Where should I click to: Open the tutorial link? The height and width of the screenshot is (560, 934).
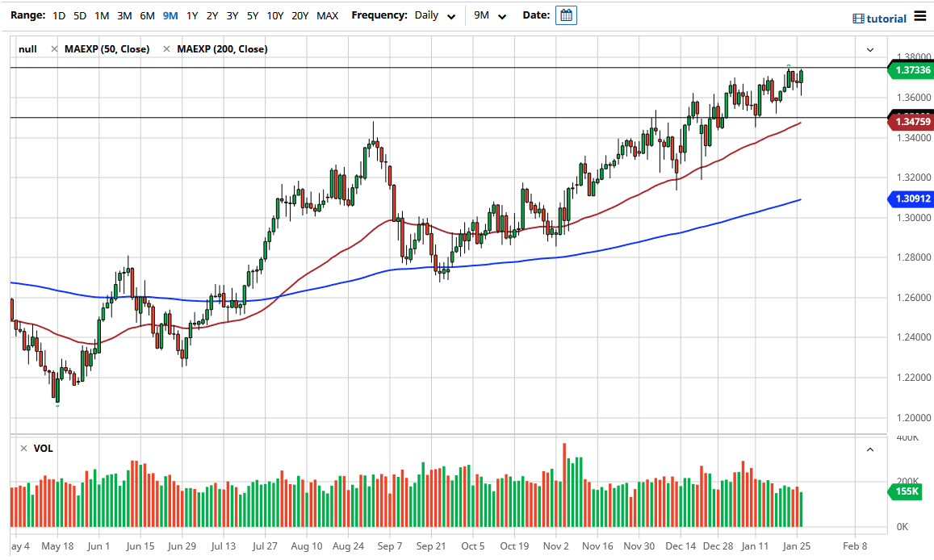pyautogui.click(x=880, y=19)
